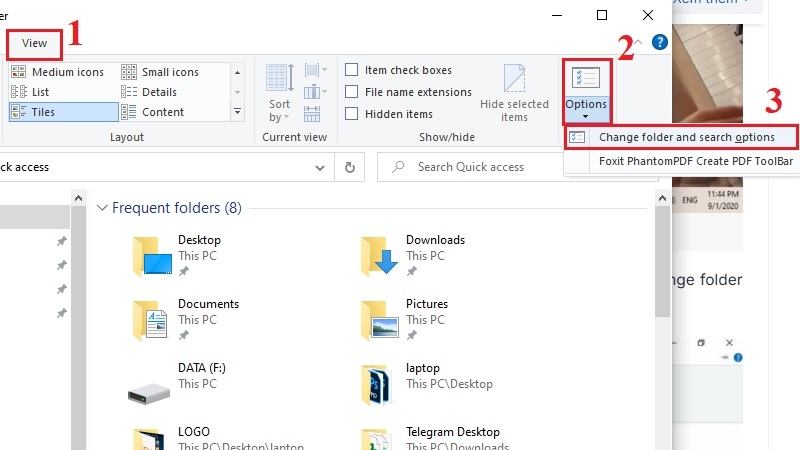
Task: Click background window close X
Action: pyautogui.click(x=729, y=343)
